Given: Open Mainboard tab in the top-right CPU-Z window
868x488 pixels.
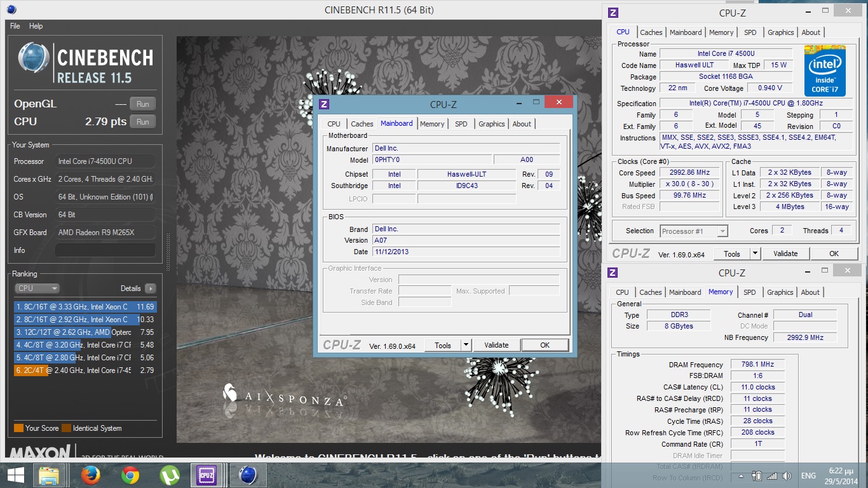Looking at the screenshot, I should [x=686, y=32].
